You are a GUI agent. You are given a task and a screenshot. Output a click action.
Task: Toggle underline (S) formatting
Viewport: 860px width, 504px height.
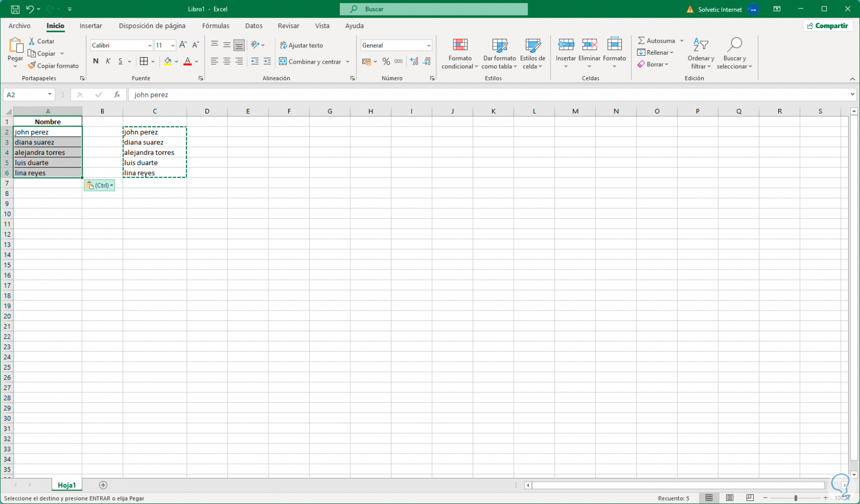[120, 62]
